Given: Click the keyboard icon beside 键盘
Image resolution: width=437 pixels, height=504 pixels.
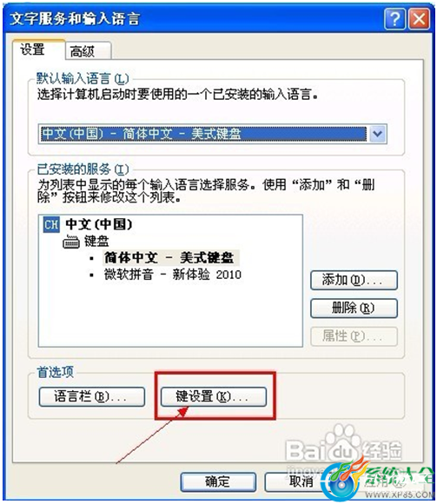Looking at the screenshot, I should [x=71, y=242].
